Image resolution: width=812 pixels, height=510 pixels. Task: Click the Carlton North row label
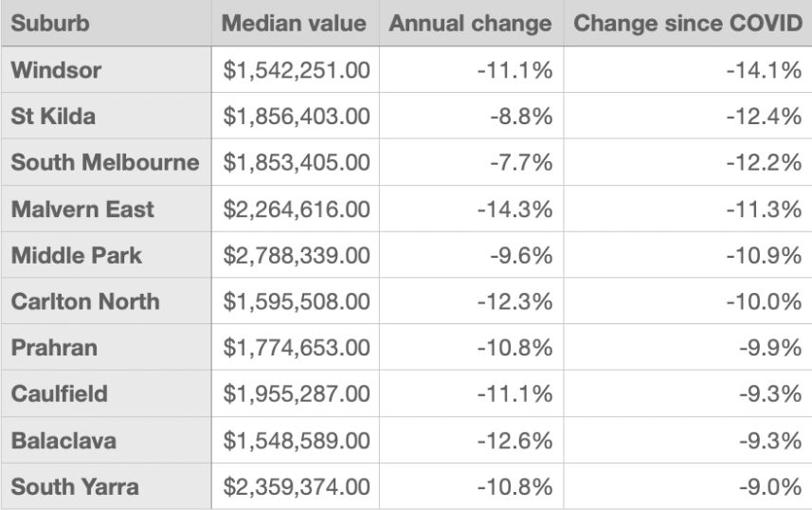85,302
